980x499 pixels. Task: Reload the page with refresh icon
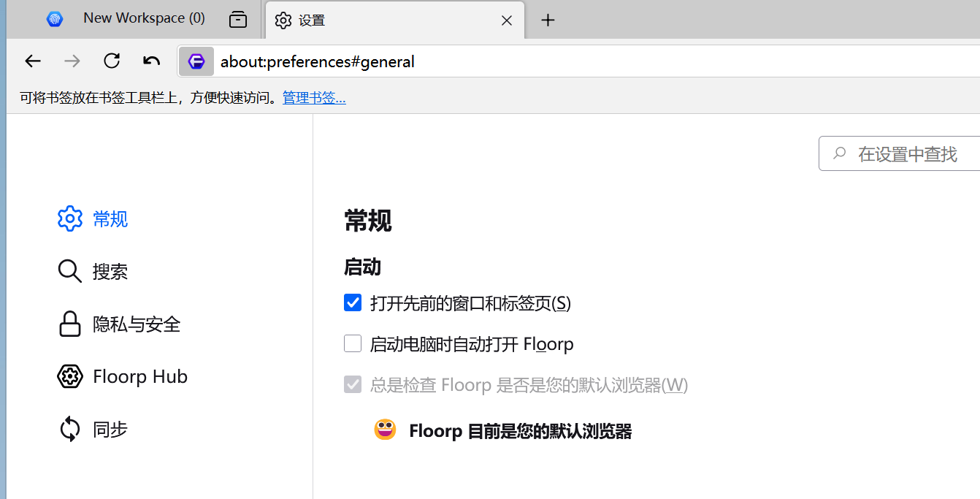[112, 61]
